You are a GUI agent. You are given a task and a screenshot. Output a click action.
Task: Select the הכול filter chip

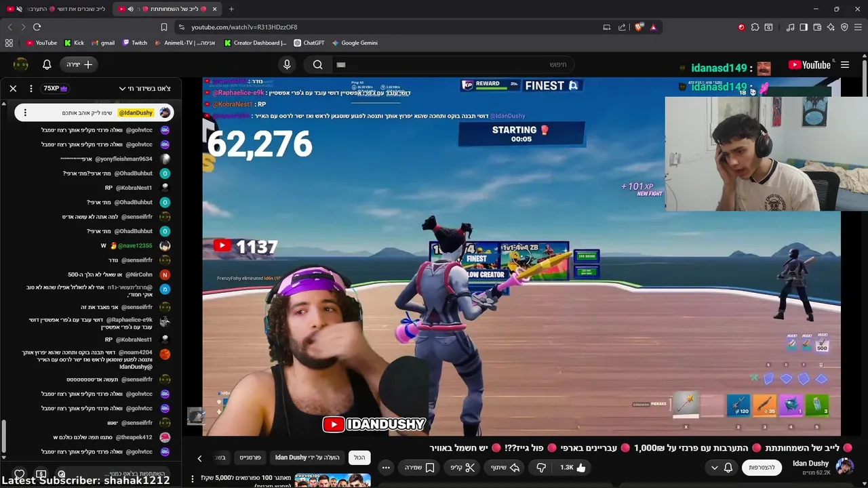[359, 457]
